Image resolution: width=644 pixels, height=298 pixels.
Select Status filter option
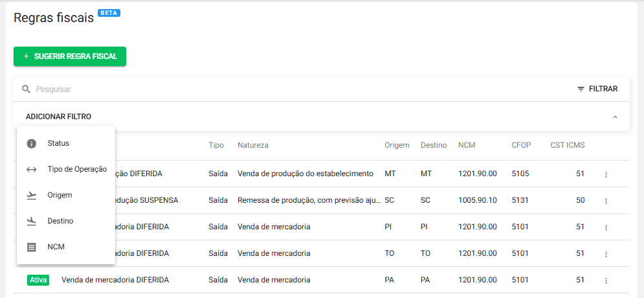pyautogui.click(x=58, y=143)
